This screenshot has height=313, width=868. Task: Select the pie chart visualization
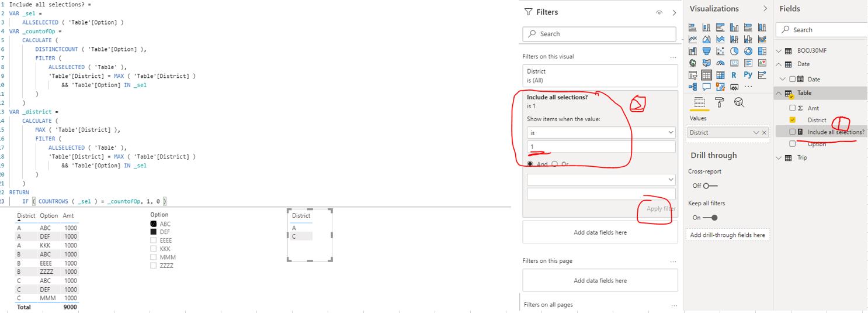point(734,51)
